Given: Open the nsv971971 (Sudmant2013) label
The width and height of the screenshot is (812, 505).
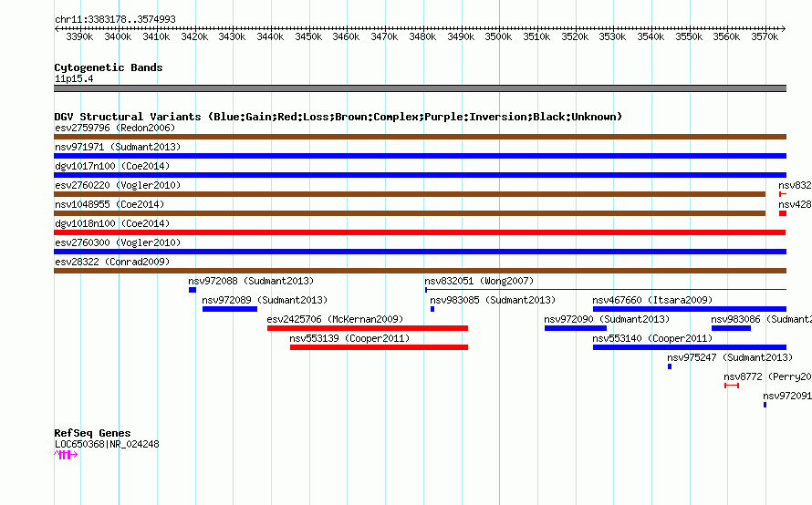Looking at the screenshot, I should click(118, 147).
